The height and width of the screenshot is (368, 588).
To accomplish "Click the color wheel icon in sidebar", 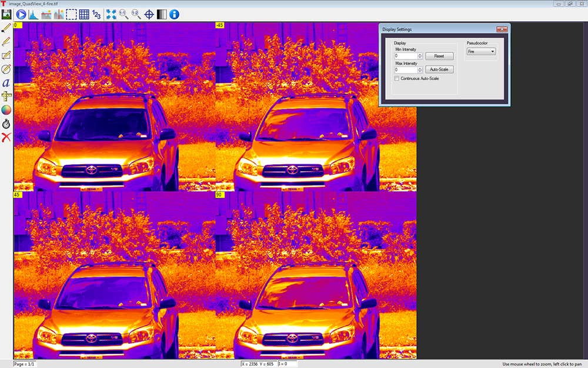I will click(6, 110).
